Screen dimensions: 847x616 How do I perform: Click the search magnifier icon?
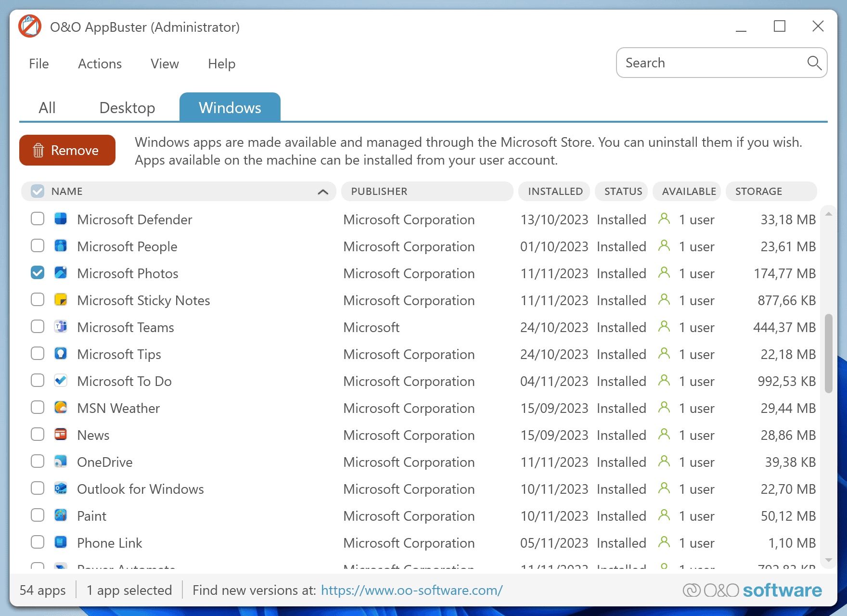[x=814, y=63]
